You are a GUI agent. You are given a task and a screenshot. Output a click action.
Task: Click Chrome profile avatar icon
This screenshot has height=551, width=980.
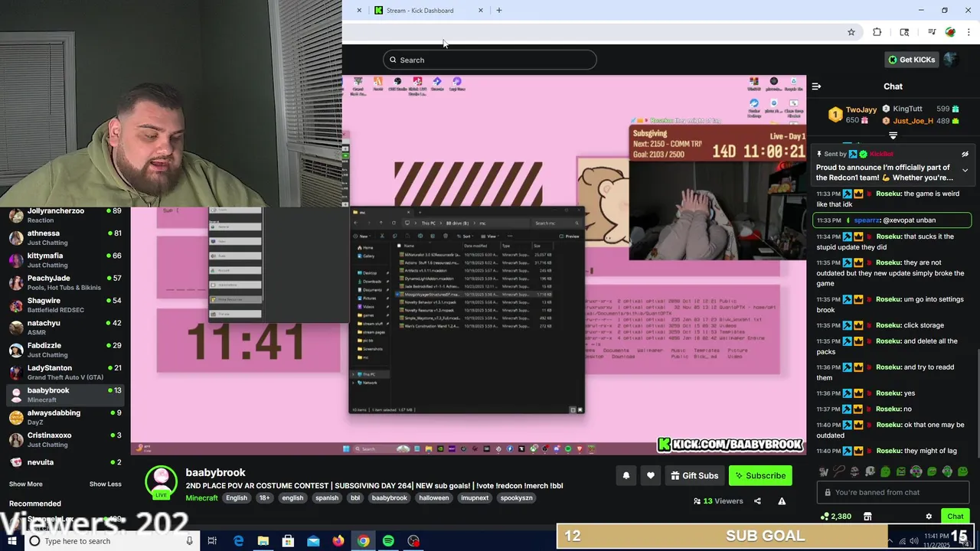click(x=950, y=32)
